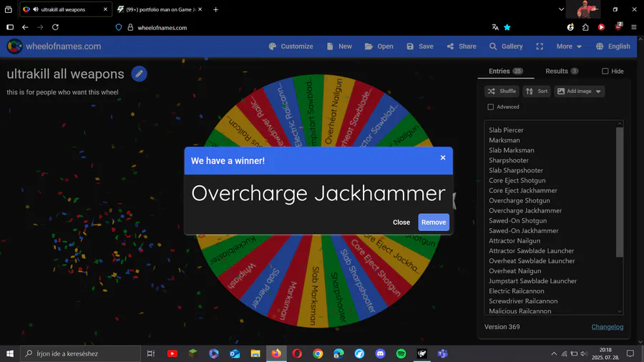Toggle the Hide checkbox

point(605,71)
